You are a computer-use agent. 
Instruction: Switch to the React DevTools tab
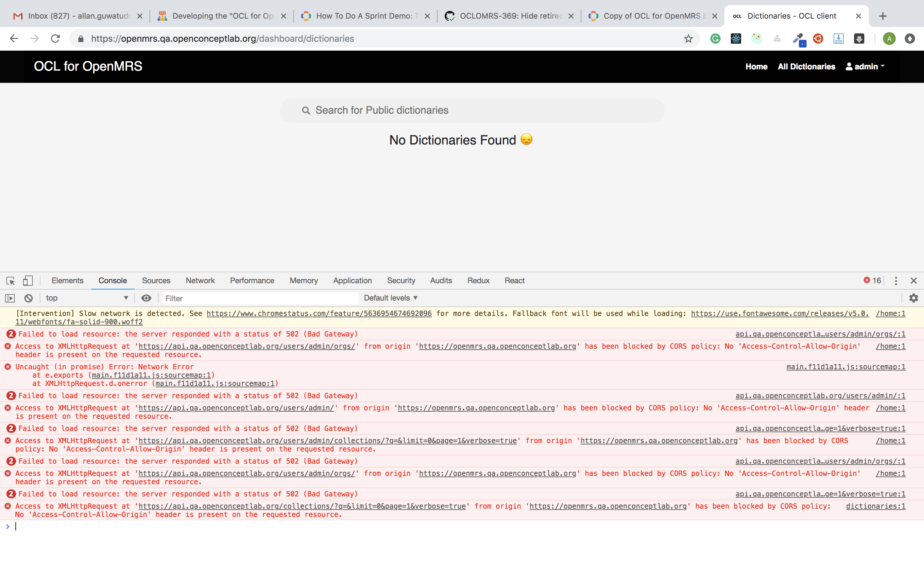click(x=515, y=281)
